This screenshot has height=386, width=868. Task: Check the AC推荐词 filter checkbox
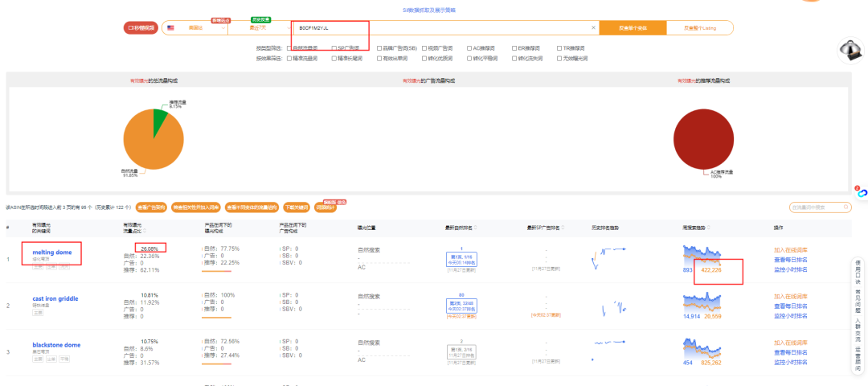(469, 48)
